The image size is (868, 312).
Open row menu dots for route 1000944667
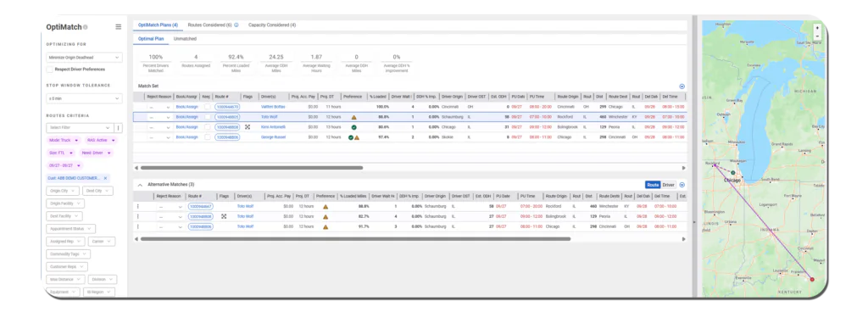(x=138, y=206)
